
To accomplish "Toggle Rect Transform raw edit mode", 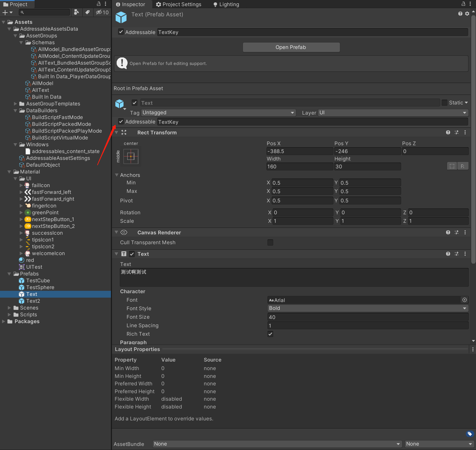I will point(463,166).
